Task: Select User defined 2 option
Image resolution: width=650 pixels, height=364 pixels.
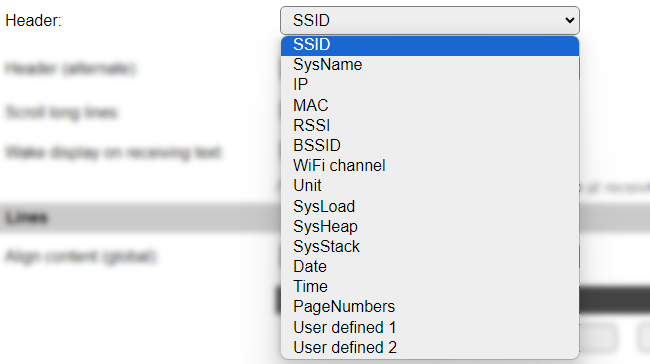Action: click(x=430, y=347)
